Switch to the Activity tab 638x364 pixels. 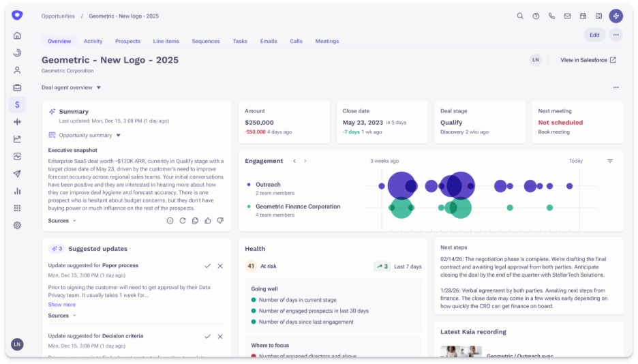click(x=93, y=41)
